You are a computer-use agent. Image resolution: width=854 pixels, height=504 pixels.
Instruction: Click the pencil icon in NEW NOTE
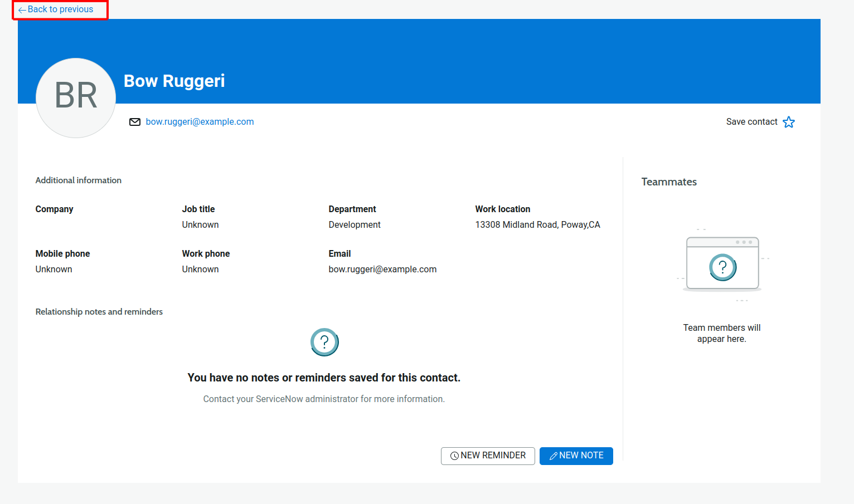pyautogui.click(x=554, y=456)
